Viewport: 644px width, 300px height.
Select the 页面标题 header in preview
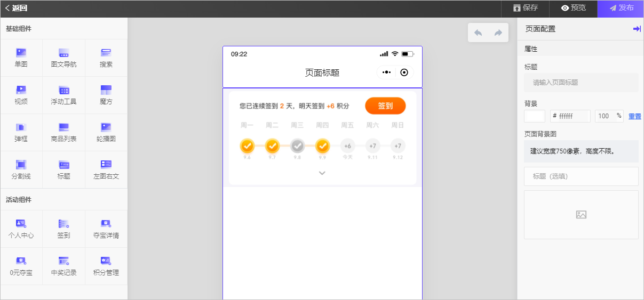coord(322,73)
